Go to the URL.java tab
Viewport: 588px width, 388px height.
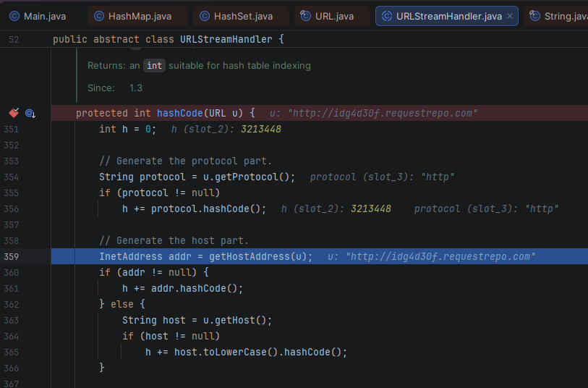point(334,16)
